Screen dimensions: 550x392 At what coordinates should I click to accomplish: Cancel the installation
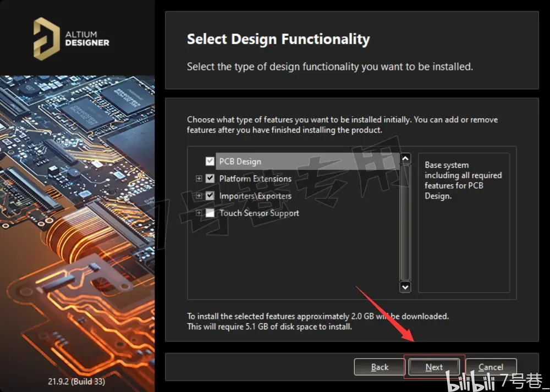[x=491, y=367]
